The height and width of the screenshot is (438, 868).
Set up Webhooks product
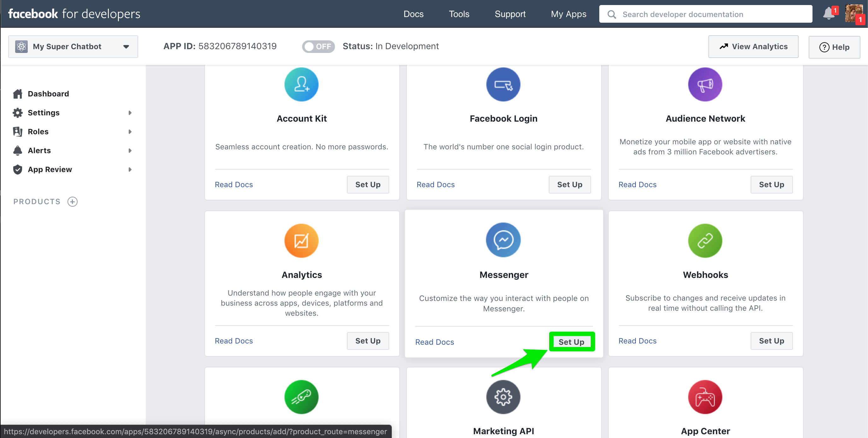[x=771, y=340]
